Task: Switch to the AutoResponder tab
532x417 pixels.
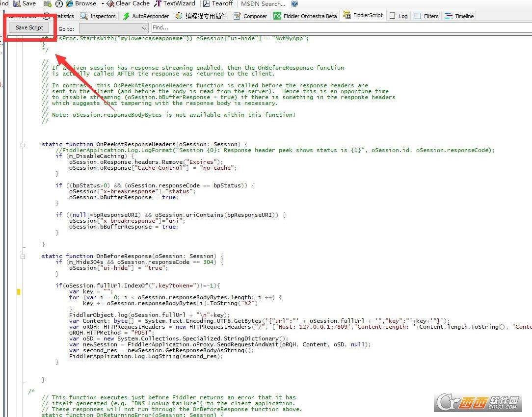Action: point(146,16)
